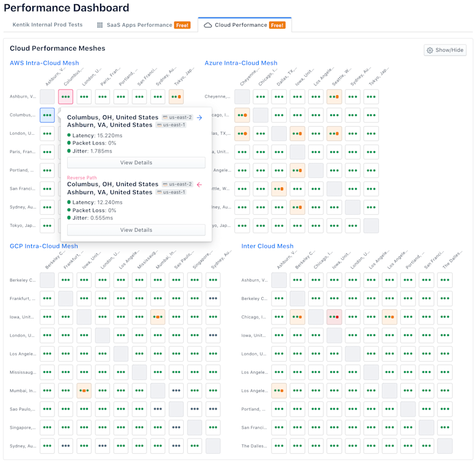Click AWS cell Ashburn row, London column
Image resolution: width=476 pixels, height=463 pixels.
pos(84,97)
